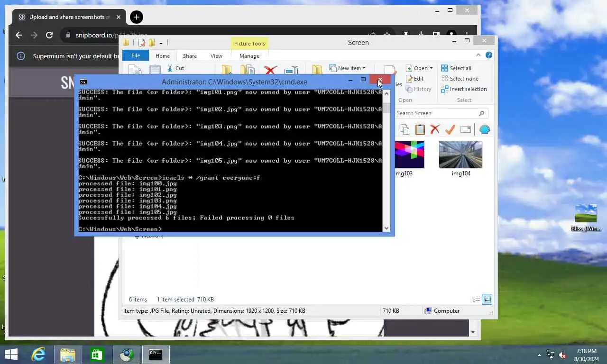The width and height of the screenshot is (607, 364).
Task: Click the cmd window scrollbar down arrow
Action: point(386,228)
